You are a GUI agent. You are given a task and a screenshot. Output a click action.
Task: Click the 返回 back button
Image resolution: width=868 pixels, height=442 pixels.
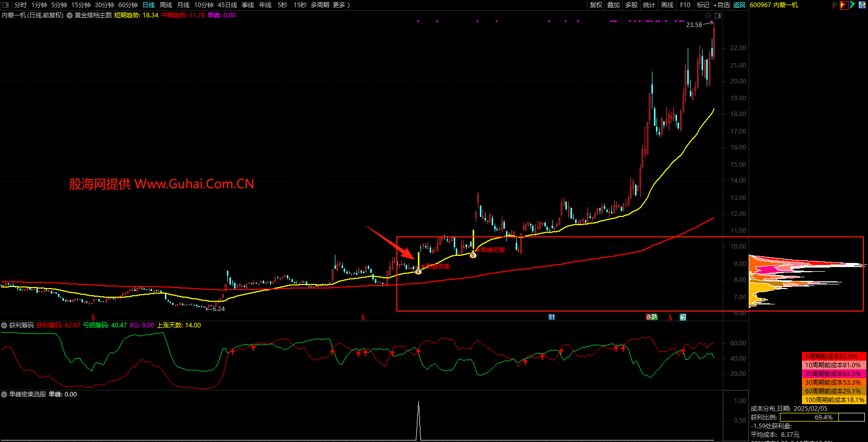click(x=739, y=5)
